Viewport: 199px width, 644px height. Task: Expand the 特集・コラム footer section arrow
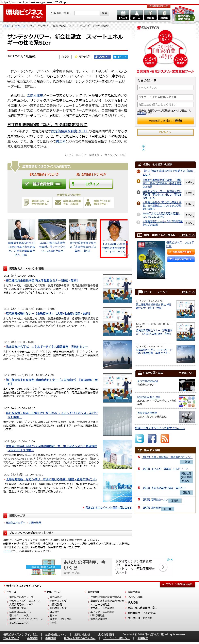45,592
